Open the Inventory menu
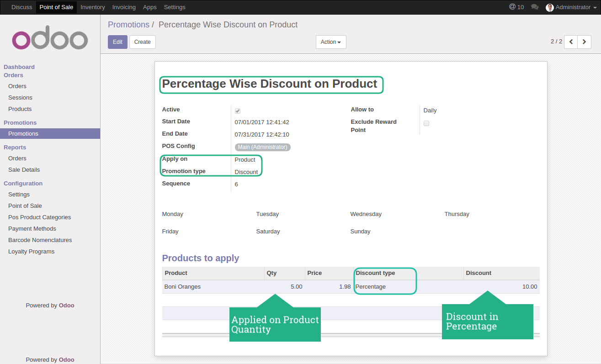 (x=93, y=7)
